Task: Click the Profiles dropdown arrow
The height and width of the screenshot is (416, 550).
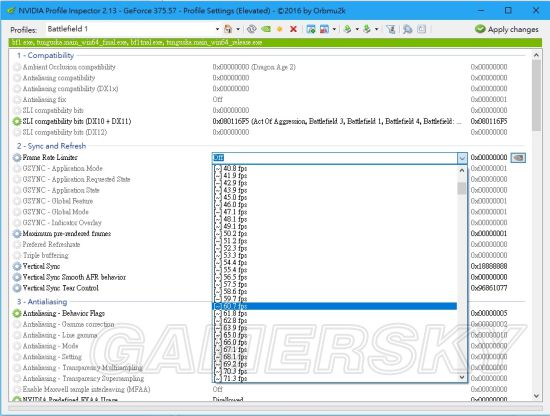Action: tap(217, 29)
